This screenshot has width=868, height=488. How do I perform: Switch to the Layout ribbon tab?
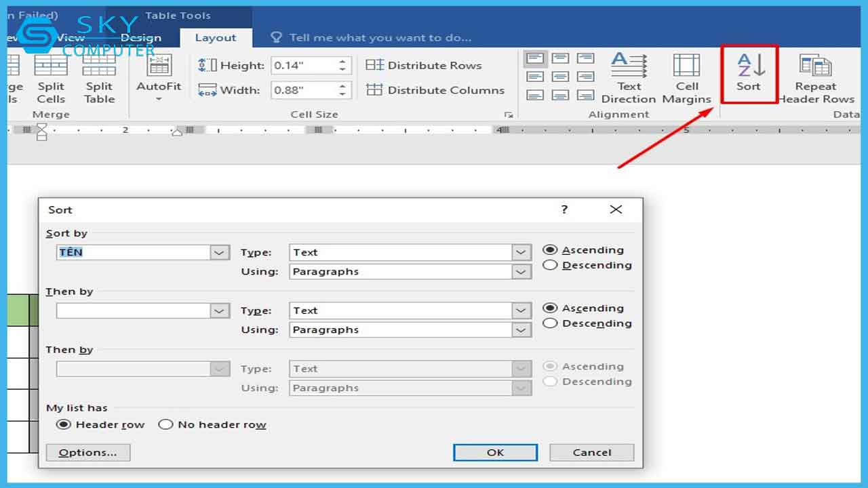click(216, 38)
